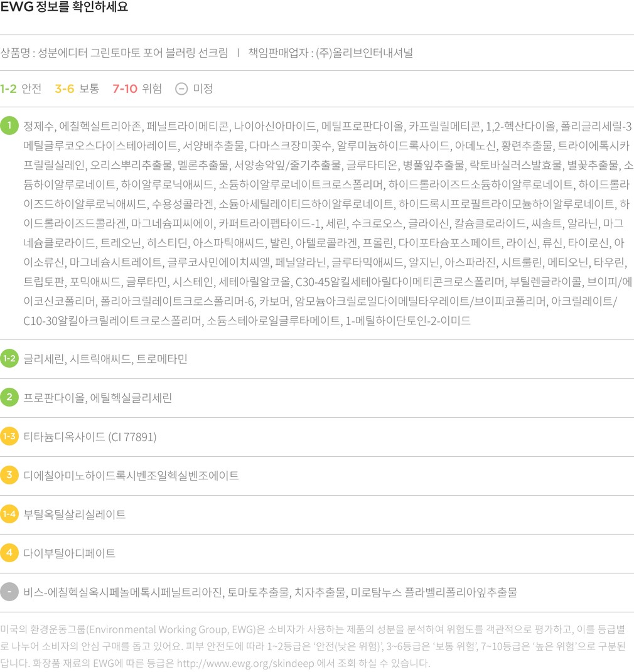Click the 부틸옥틸살리실레이트 ingredient
634x672 pixels.
(x=75, y=515)
